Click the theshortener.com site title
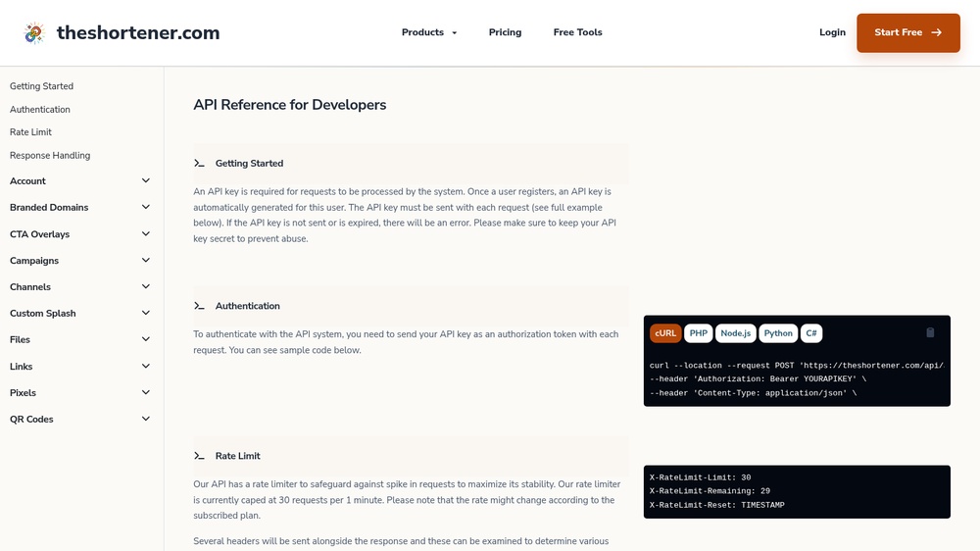This screenshot has width=980, height=551. [138, 32]
